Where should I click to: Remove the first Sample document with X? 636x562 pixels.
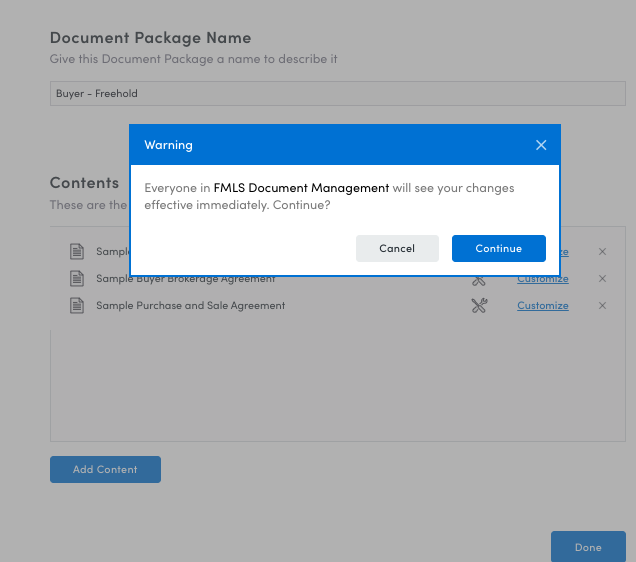(602, 251)
